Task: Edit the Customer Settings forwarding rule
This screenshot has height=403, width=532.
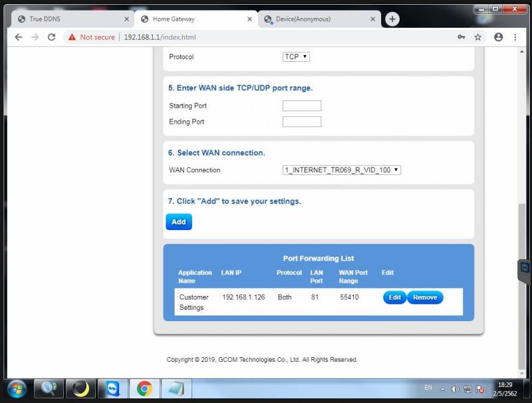Action: click(394, 297)
